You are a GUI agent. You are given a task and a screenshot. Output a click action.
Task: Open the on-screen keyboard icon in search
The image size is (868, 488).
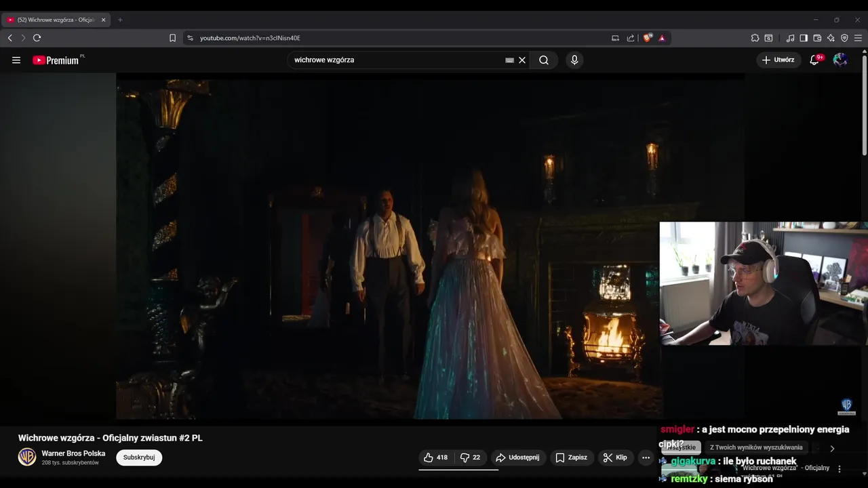coord(510,60)
